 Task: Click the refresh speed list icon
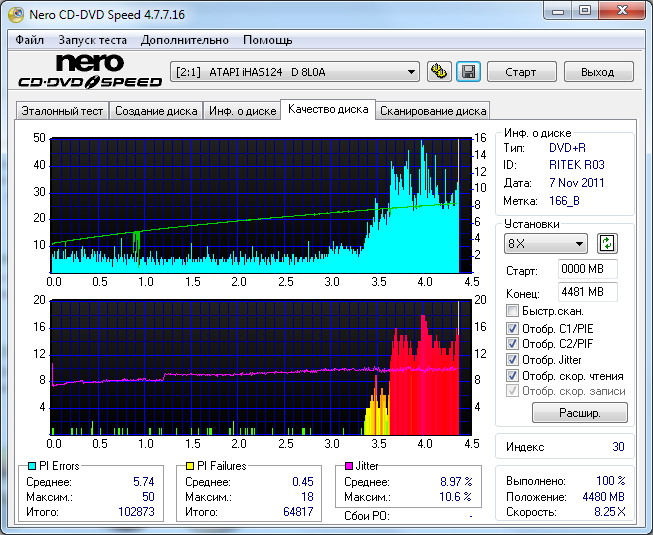[607, 244]
